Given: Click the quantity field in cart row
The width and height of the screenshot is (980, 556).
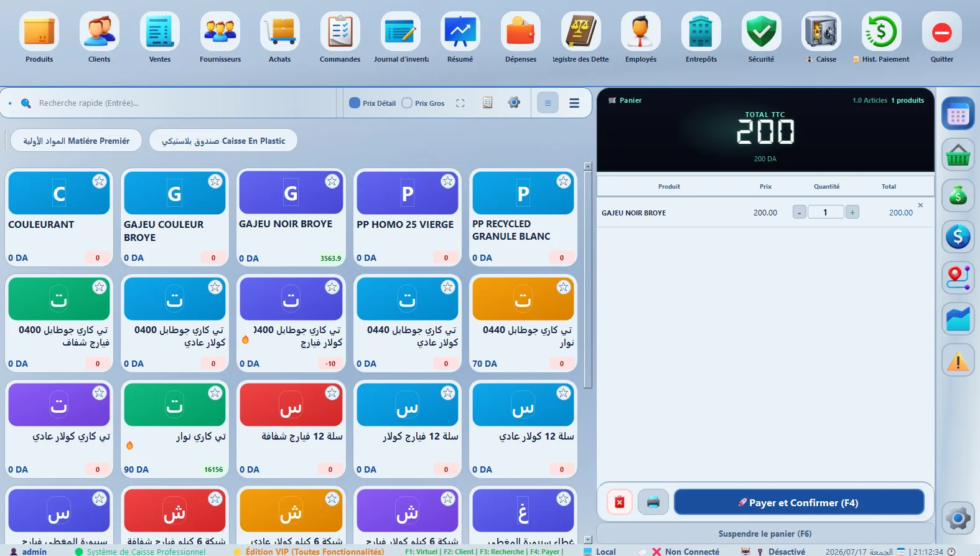Looking at the screenshot, I should tap(826, 212).
